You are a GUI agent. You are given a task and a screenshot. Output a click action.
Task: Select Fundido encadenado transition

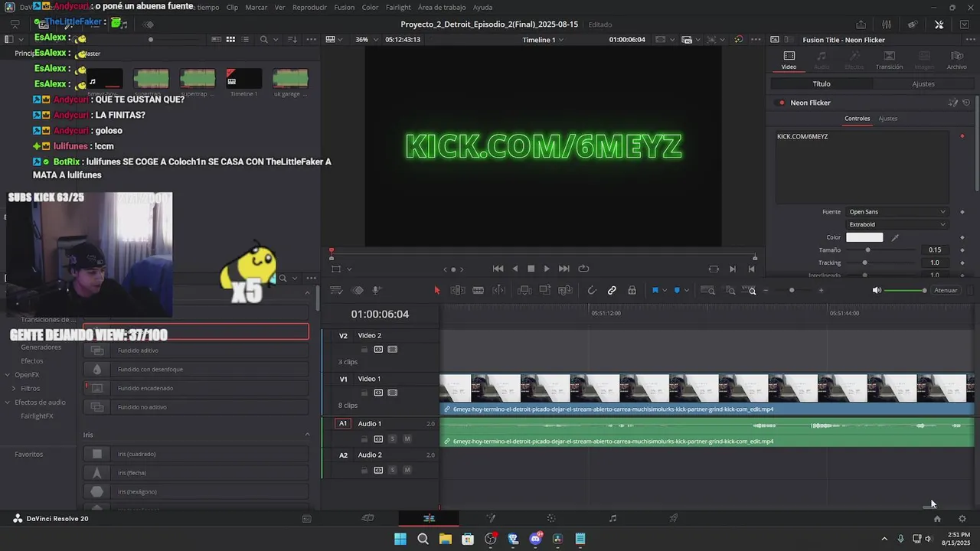tap(196, 388)
